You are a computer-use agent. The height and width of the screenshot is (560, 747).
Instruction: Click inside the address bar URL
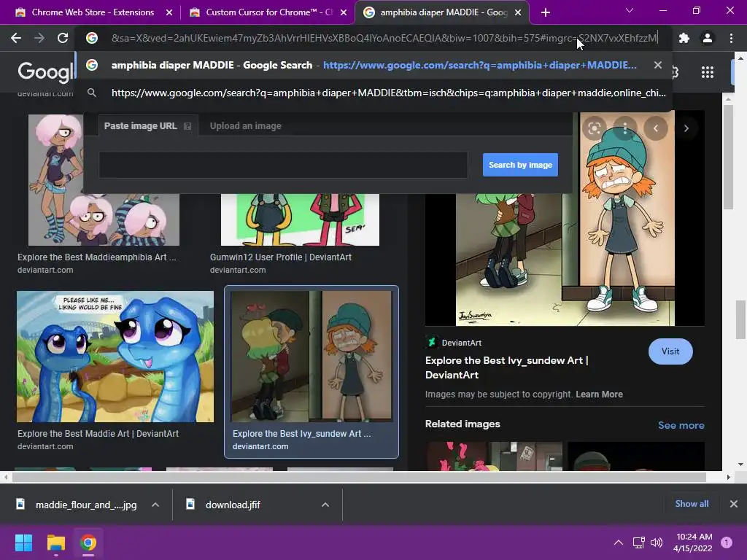tap(384, 38)
